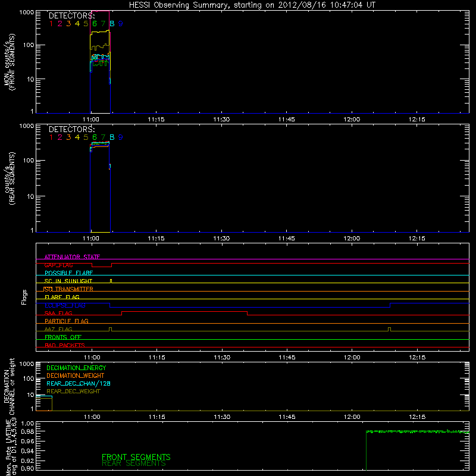The width and height of the screenshot is (476, 476).
Task: Click the 'REAR SEGMENTS' livetime legend text
Action: [x=133, y=464]
